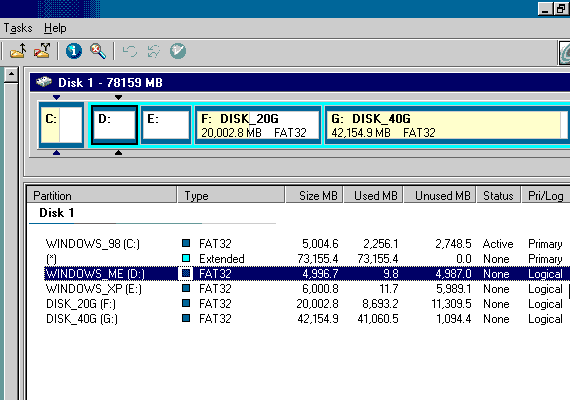The width and height of the screenshot is (570, 400).
Task: Sort list by Partition column header
Action: pos(102,195)
